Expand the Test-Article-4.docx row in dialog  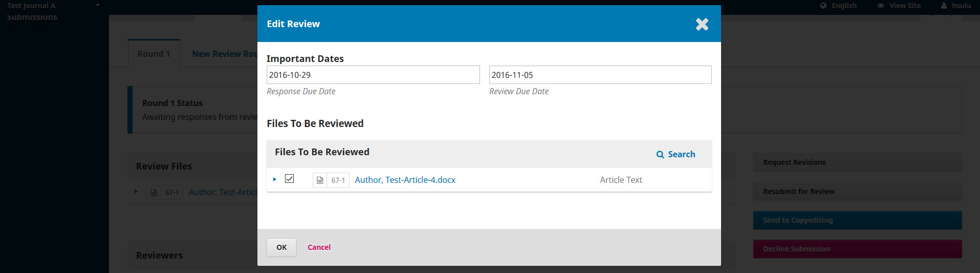click(x=275, y=179)
